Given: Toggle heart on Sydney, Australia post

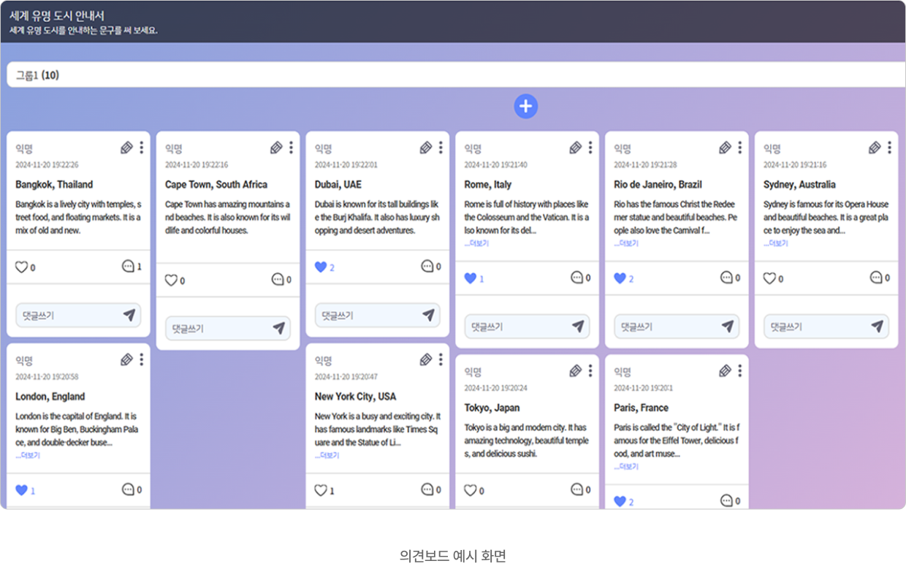Looking at the screenshot, I should pos(769,278).
